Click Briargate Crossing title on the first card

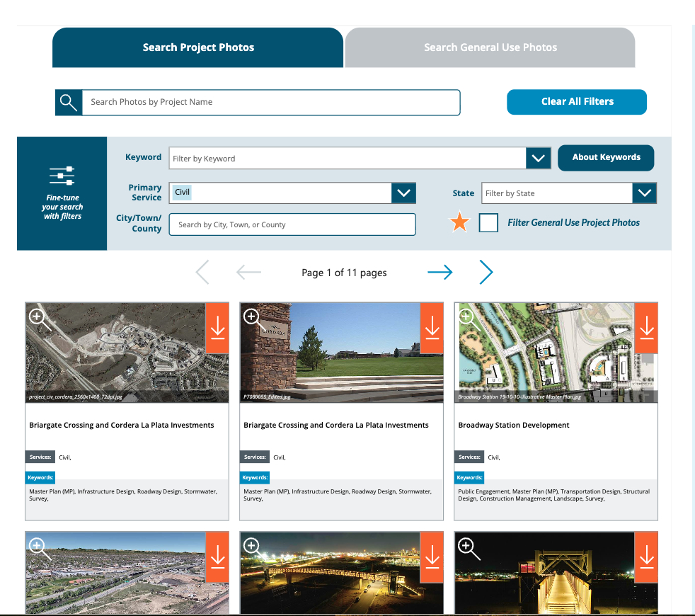122,425
